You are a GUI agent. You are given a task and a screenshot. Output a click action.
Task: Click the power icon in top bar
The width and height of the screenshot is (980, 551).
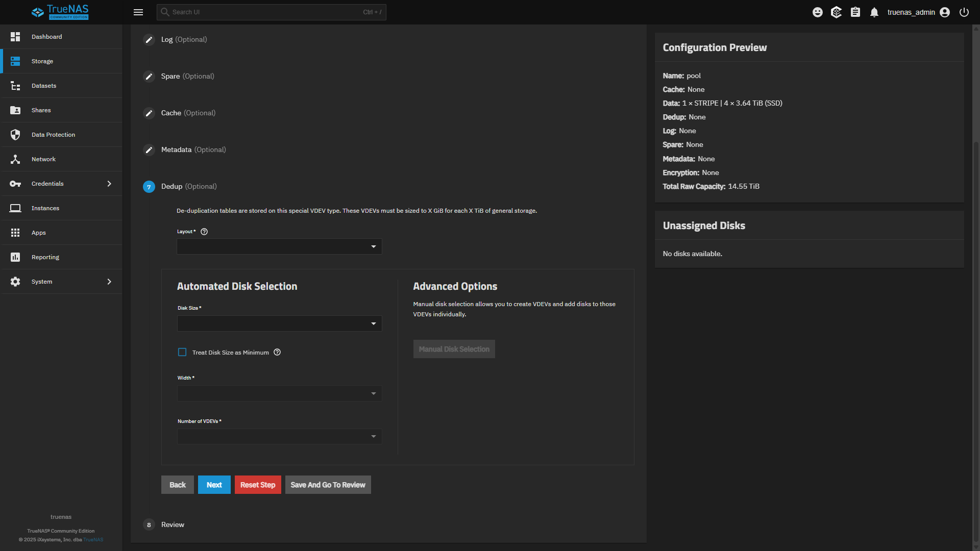tap(964, 12)
